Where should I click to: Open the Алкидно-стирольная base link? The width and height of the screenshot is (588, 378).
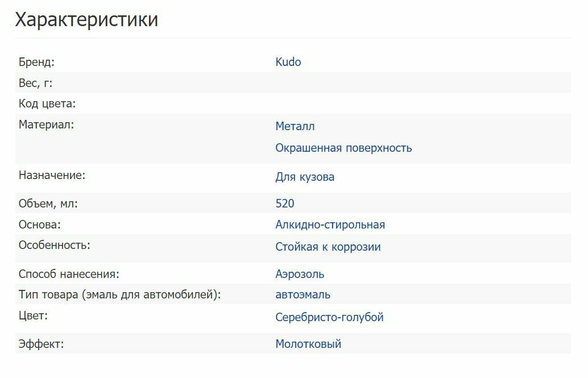tap(330, 225)
